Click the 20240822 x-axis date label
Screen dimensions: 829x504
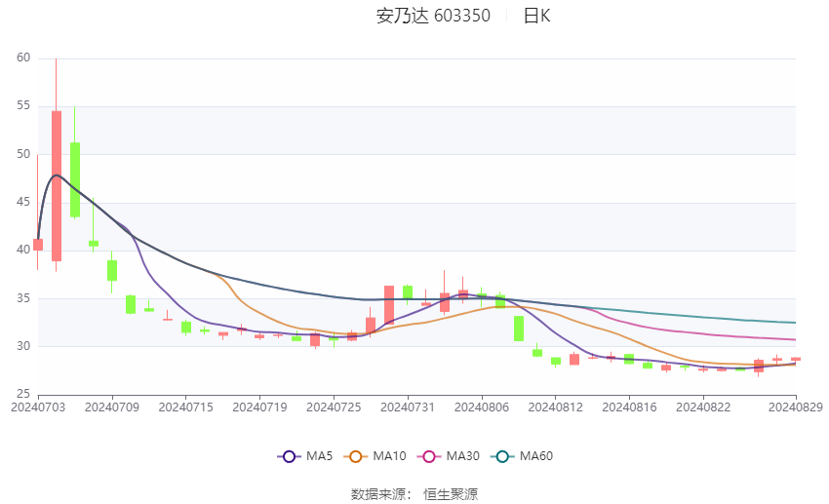[703, 407]
